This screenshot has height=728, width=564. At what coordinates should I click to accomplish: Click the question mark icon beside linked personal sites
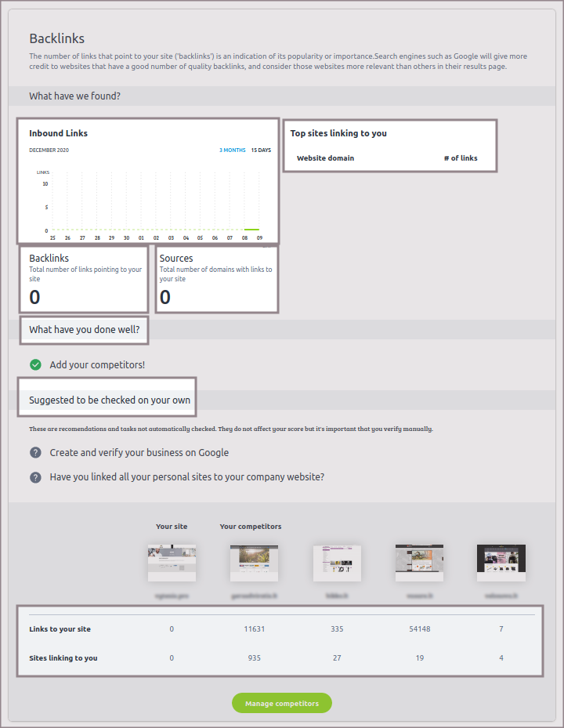point(35,477)
